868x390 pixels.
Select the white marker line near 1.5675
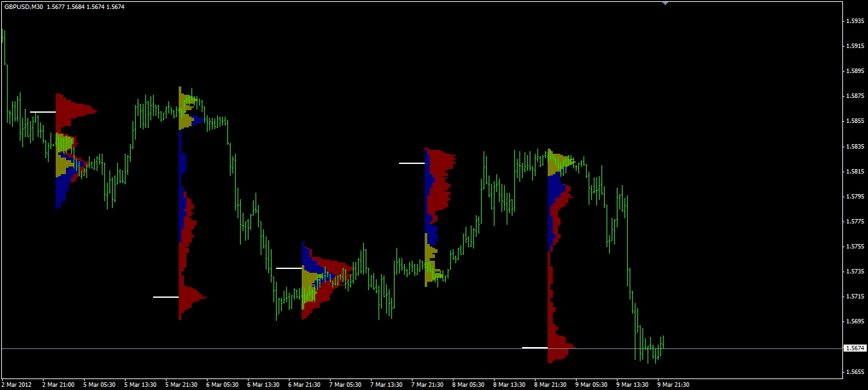tap(535, 348)
